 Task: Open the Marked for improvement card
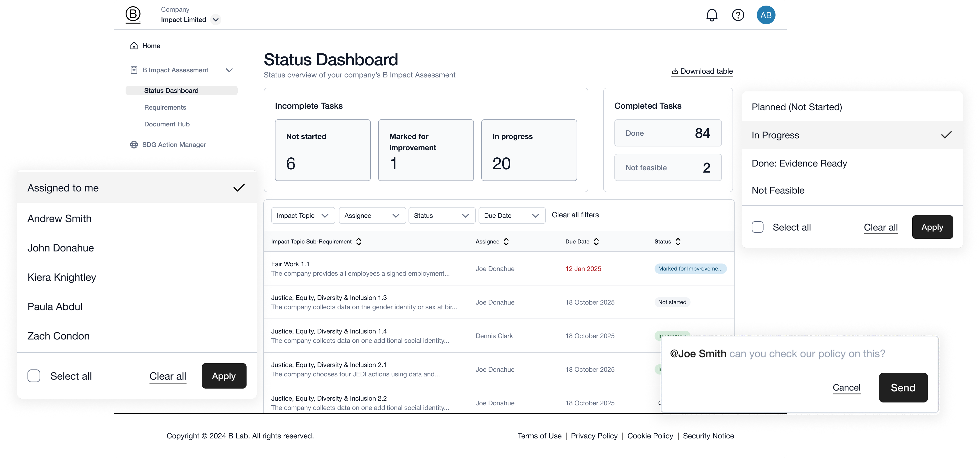pyautogui.click(x=426, y=150)
